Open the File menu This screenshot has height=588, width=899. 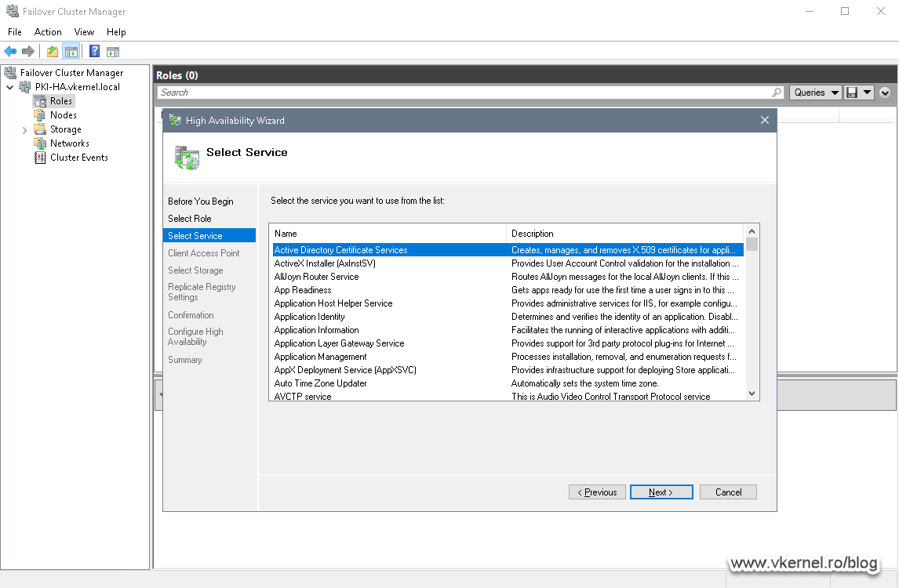(x=15, y=32)
